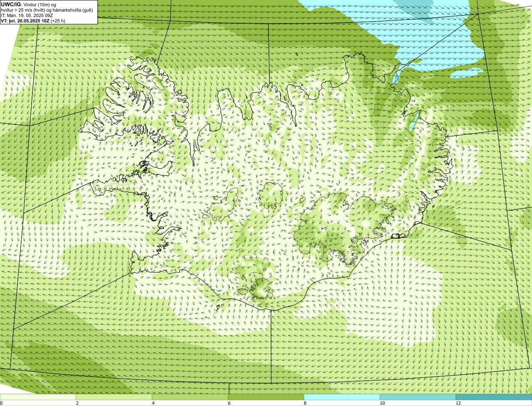Select the above-12 m/s teal color band
Image resolution: width=532 pixels, height=406 pixels.
click(494, 397)
